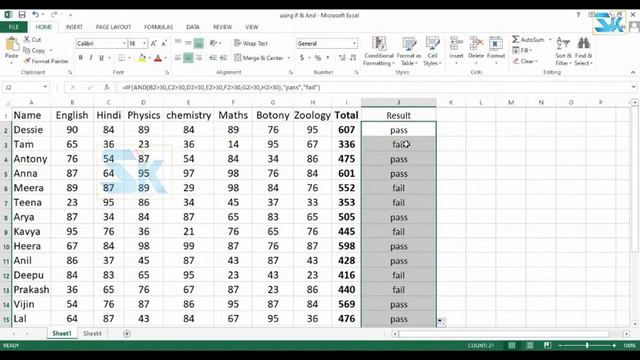Image resolution: width=640 pixels, height=360 pixels.
Task: Align text to the right
Action: pyautogui.click(x=199, y=58)
